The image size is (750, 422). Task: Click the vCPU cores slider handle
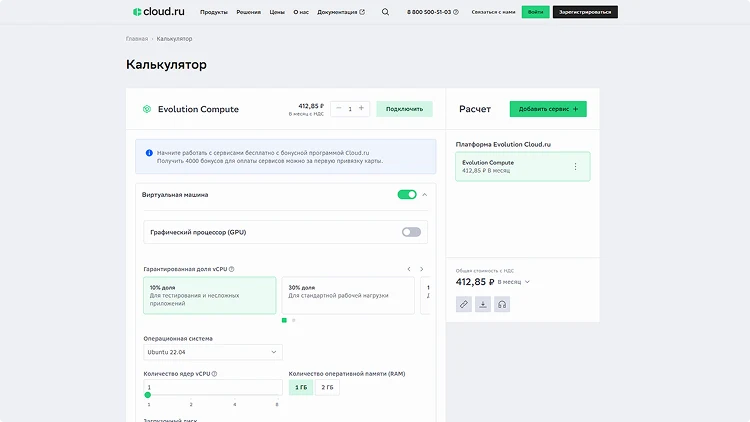[x=148, y=395]
